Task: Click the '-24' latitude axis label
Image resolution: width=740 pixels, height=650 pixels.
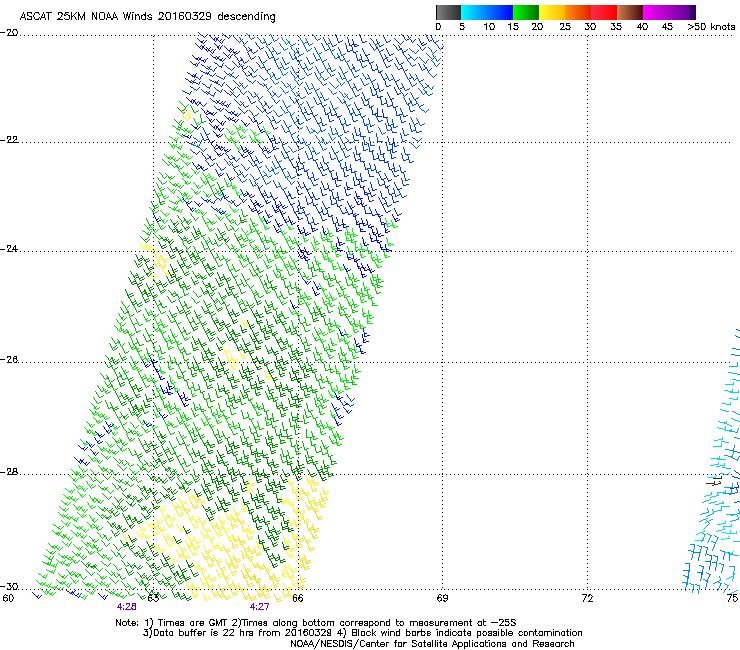Action: point(9,249)
